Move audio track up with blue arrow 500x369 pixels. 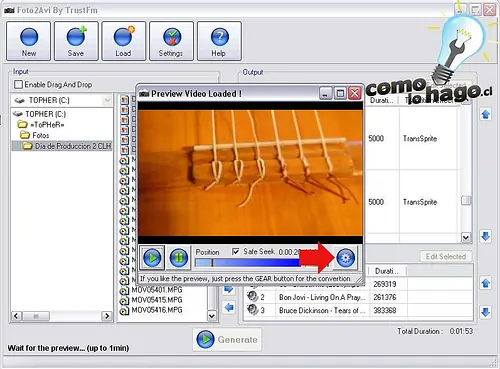(x=485, y=283)
